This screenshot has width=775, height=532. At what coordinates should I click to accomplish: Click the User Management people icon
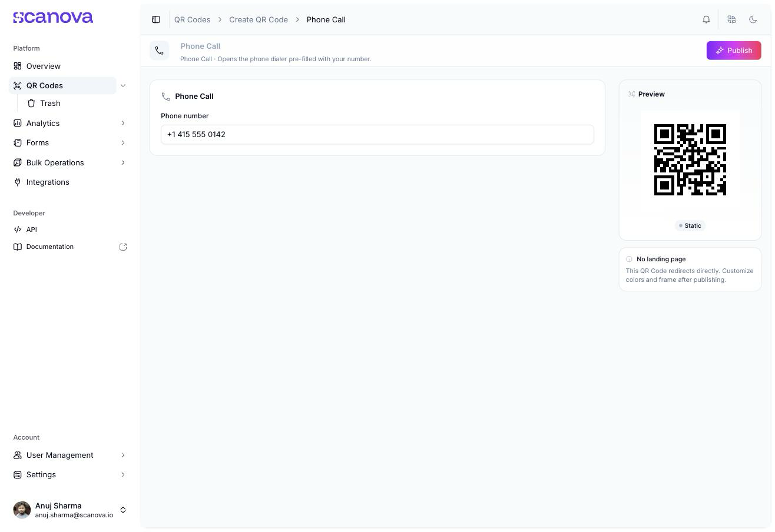18,455
